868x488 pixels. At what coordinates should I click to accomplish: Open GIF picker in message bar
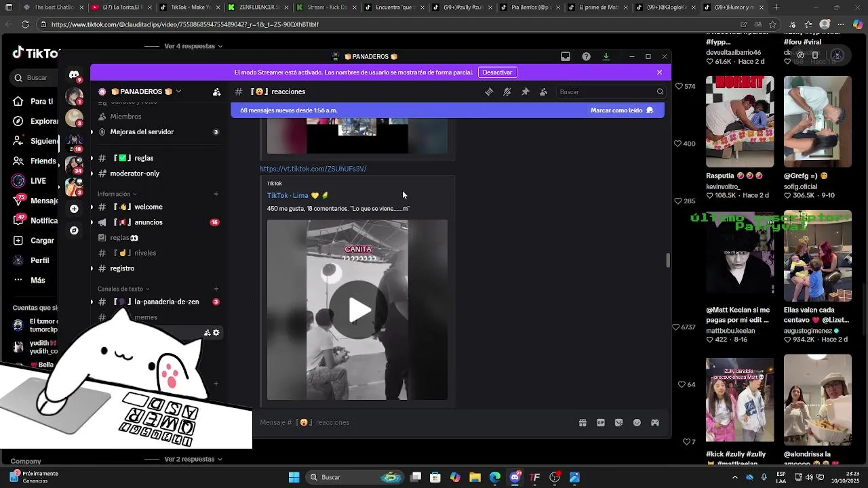(x=601, y=422)
